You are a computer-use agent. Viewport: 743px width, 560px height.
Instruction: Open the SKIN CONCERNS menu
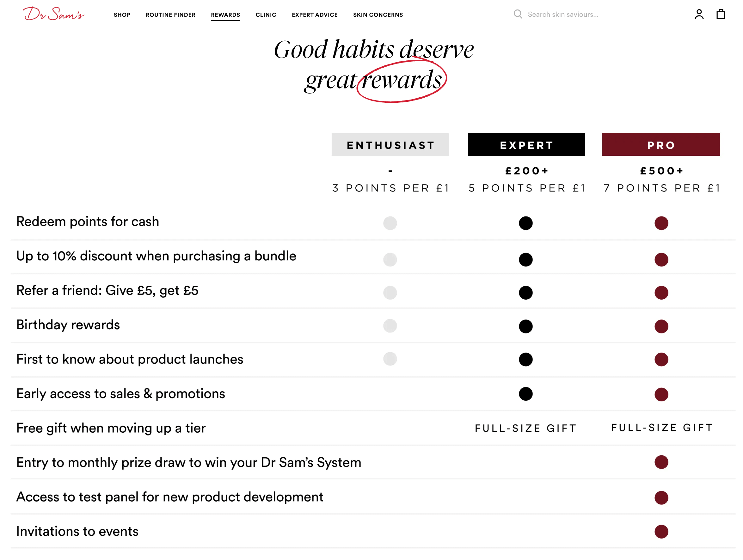click(378, 15)
